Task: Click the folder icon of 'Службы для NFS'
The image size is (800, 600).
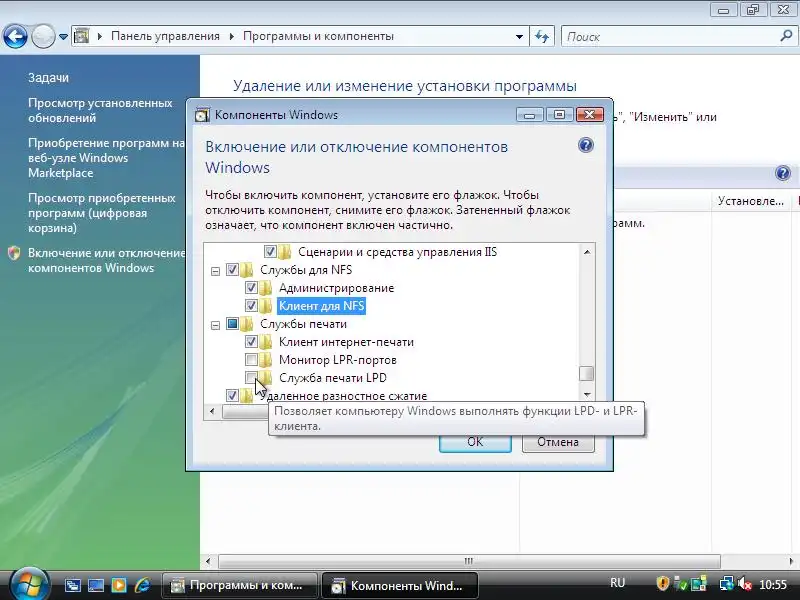Action: click(x=247, y=269)
